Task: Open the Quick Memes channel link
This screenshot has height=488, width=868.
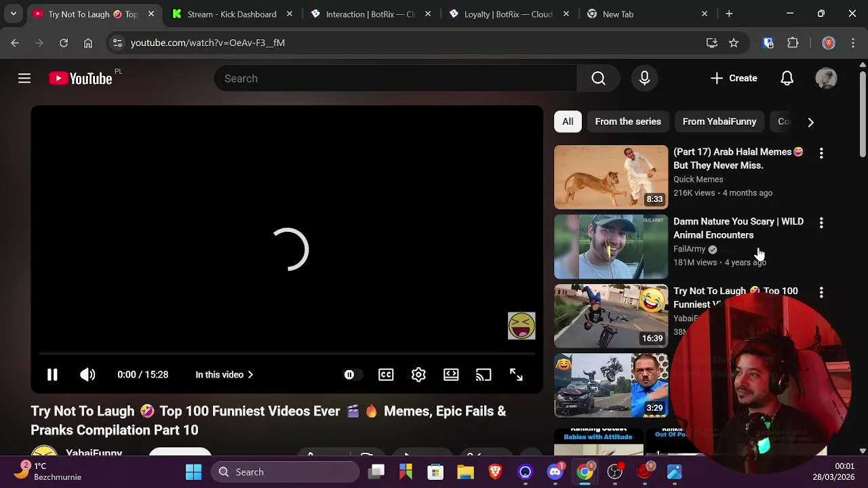Action: tap(698, 180)
